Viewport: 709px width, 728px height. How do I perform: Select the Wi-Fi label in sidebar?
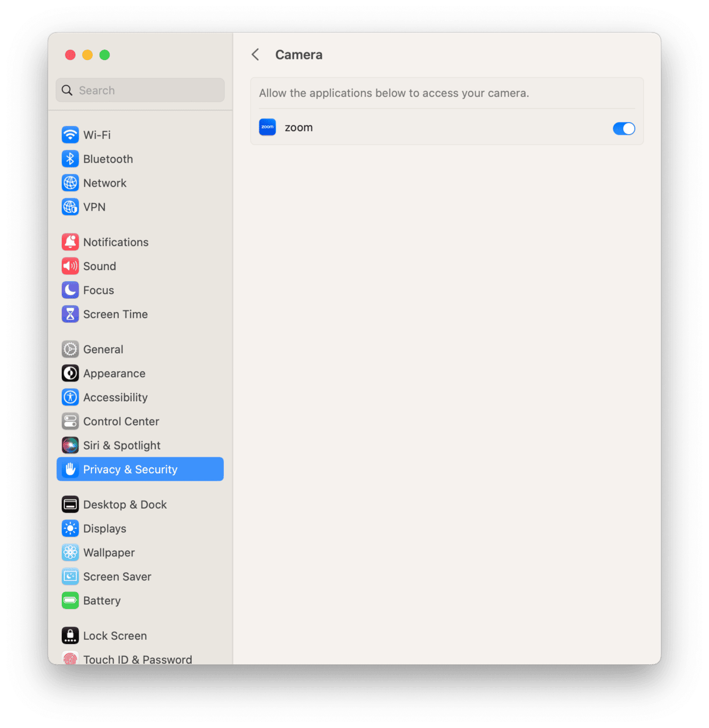tap(97, 135)
